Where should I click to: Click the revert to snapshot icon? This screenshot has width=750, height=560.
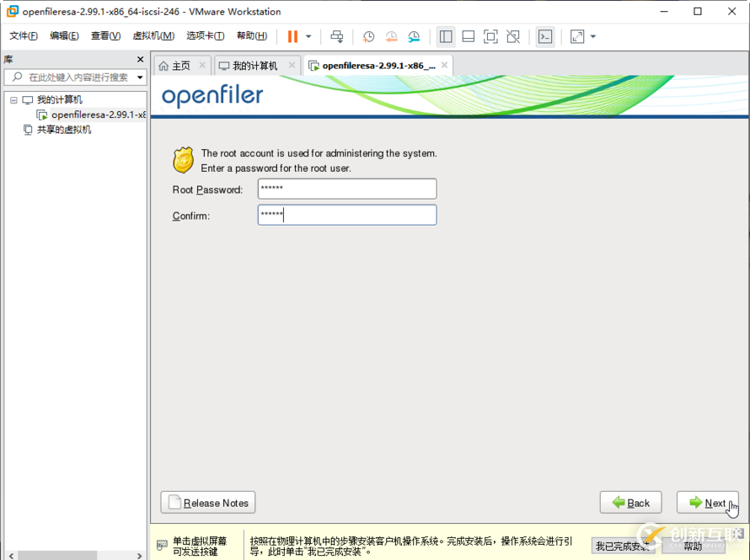click(391, 36)
